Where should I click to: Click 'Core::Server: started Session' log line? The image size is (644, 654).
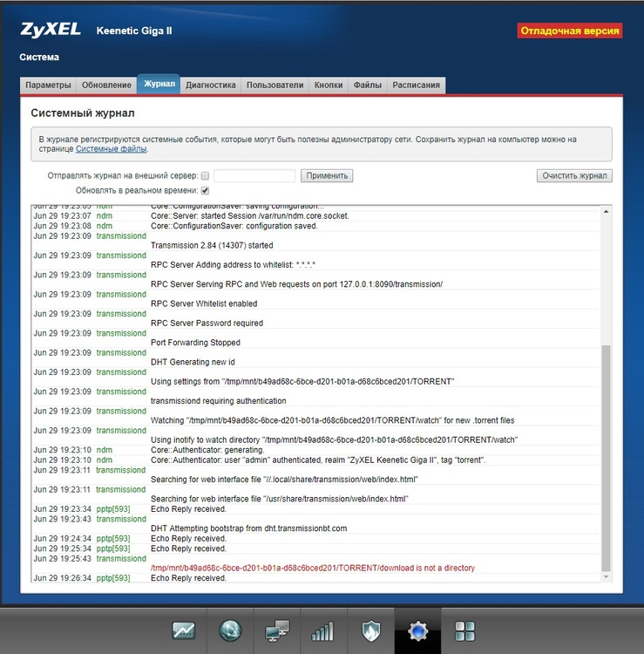(x=250, y=216)
